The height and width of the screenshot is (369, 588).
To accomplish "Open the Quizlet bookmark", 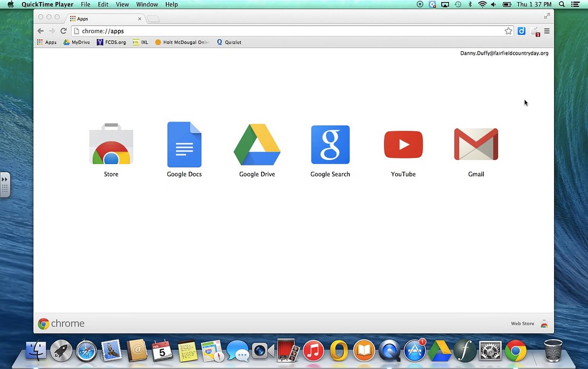I will pyautogui.click(x=229, y=43).
